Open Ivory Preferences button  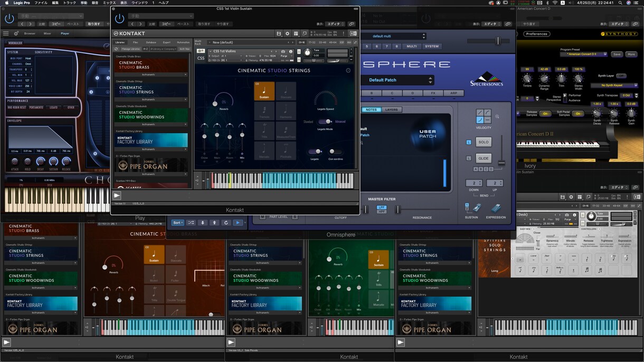537,34
